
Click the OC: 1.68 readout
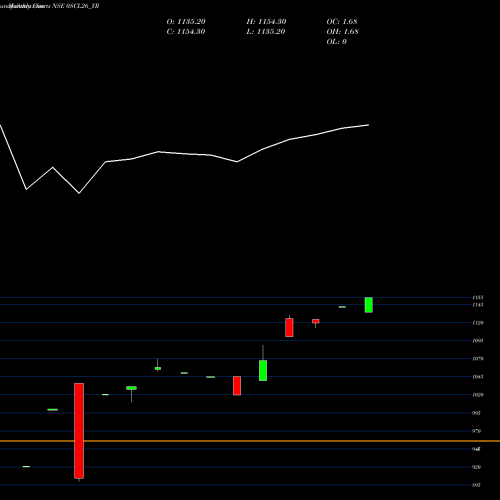pos(342,22)
